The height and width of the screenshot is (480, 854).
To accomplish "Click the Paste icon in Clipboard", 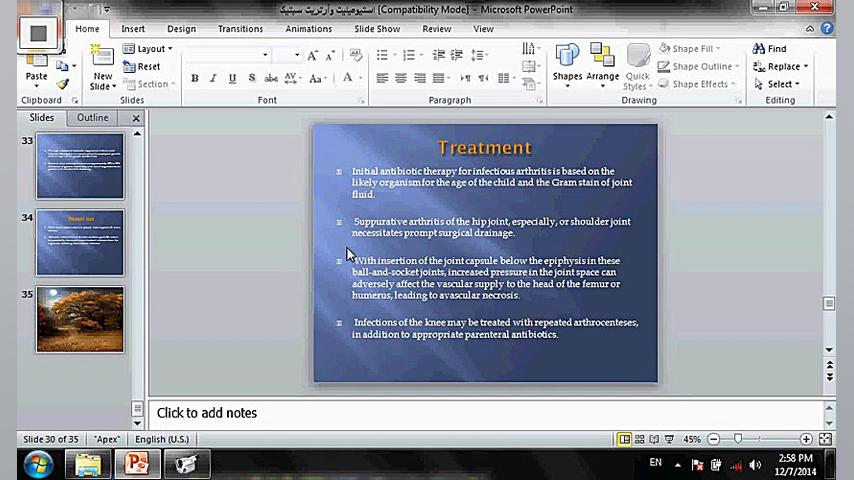I will coord(36,62).
